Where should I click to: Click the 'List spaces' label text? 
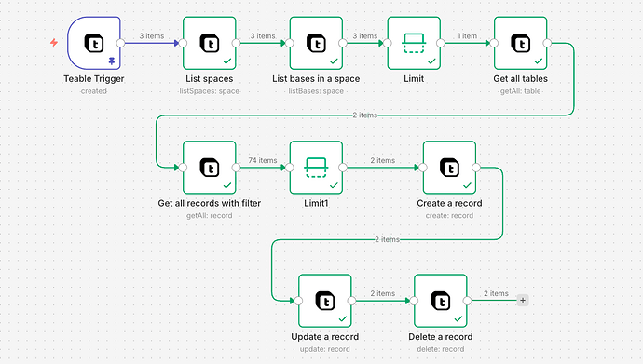click(x=210, y=78)
